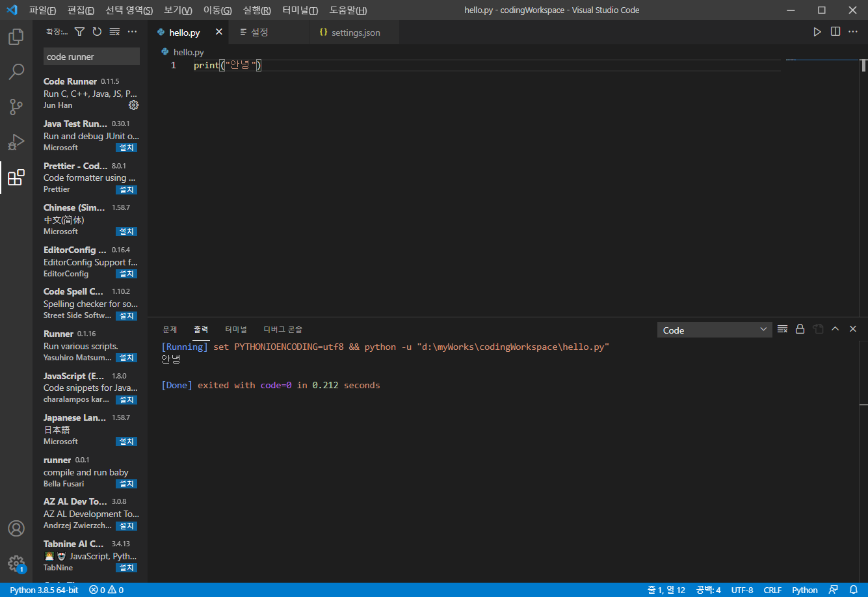
Task: Open Code Runner manage gear icon
Action: coord(133,105)
